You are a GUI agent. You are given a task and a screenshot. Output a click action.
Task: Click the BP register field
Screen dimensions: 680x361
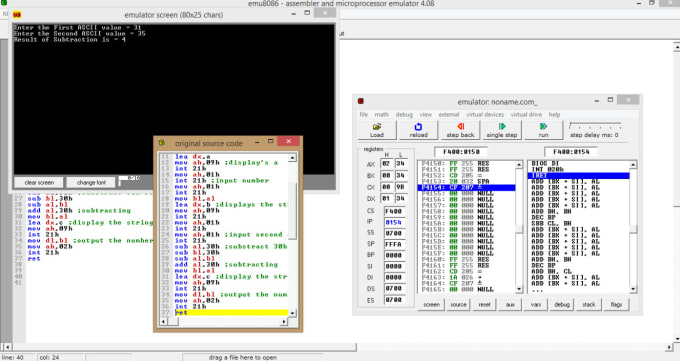click(x=394, y=255)
